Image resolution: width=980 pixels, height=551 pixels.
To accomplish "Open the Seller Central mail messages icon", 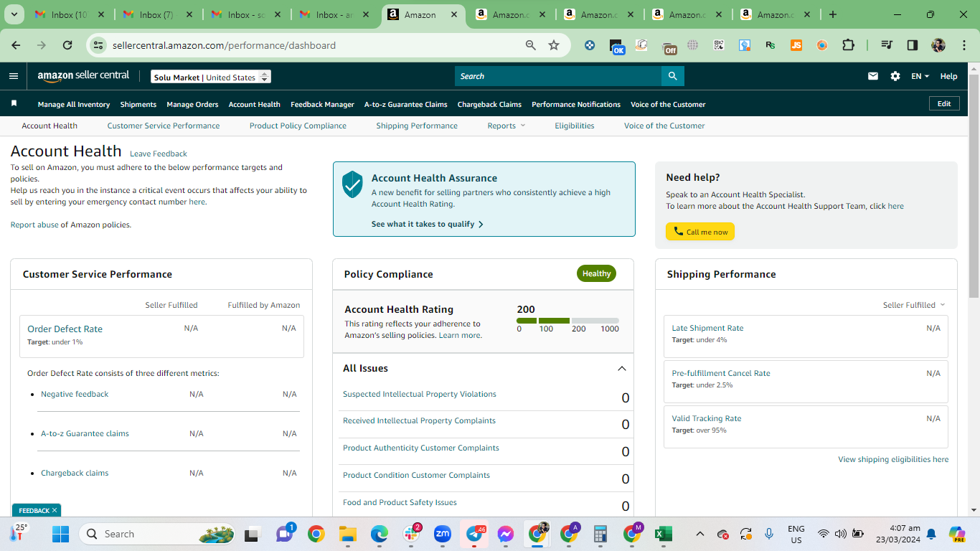I will 873,76.
